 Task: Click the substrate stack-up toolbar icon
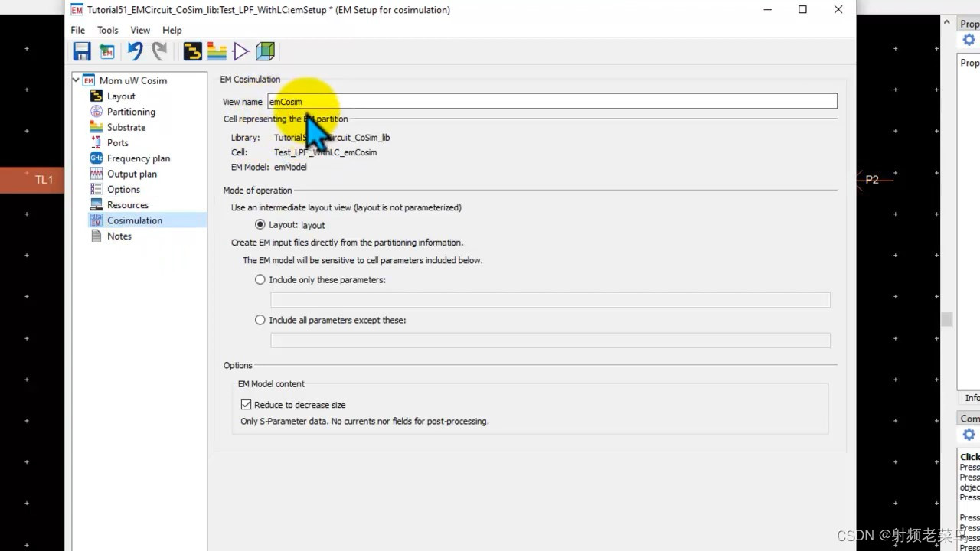pyautogui.click(x=217, y=51)
